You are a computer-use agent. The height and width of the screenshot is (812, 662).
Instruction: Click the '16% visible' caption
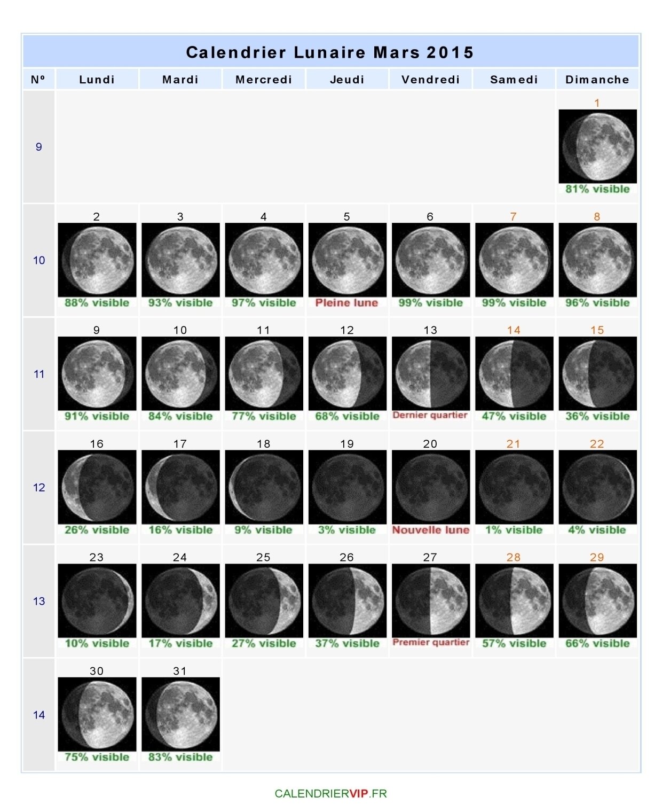pos(180,530)
